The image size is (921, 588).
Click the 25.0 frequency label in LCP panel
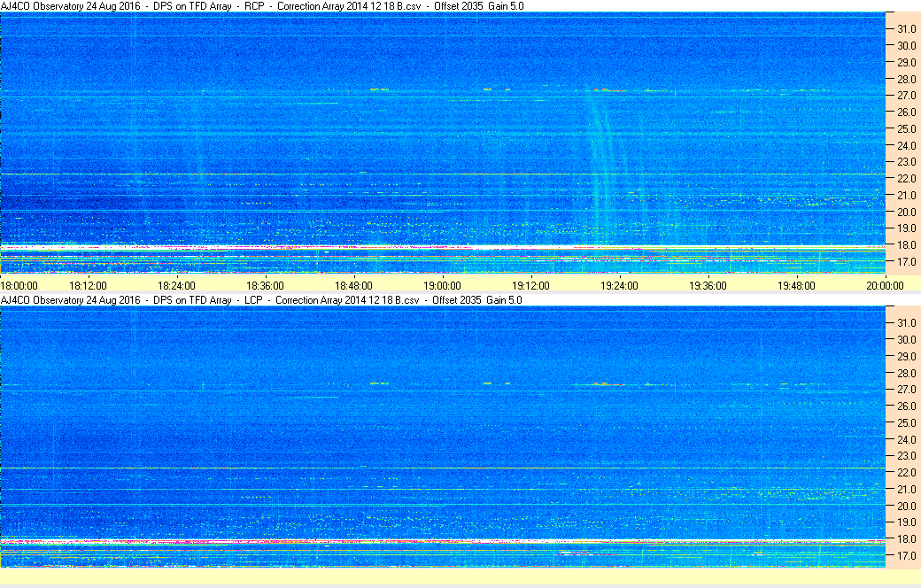tap(906, 423)
